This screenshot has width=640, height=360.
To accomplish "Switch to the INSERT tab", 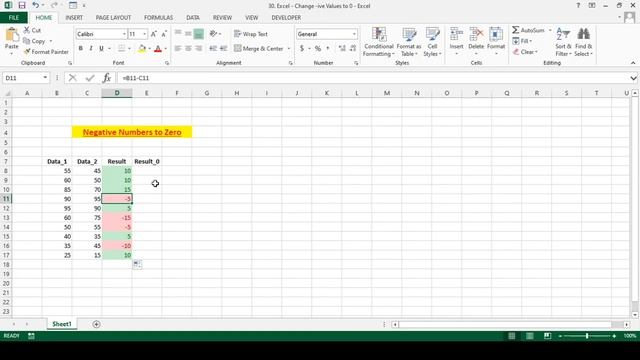I will [x=74, y=18].
